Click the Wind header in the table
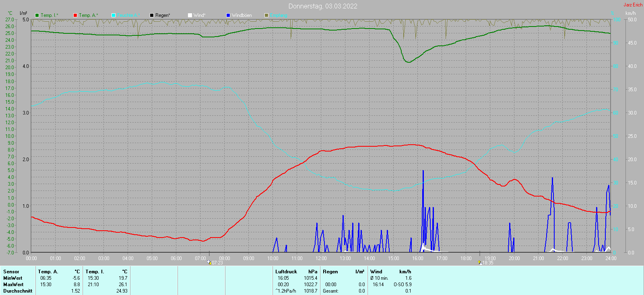Viewport: 644px width, 295px height. [376, 272]
